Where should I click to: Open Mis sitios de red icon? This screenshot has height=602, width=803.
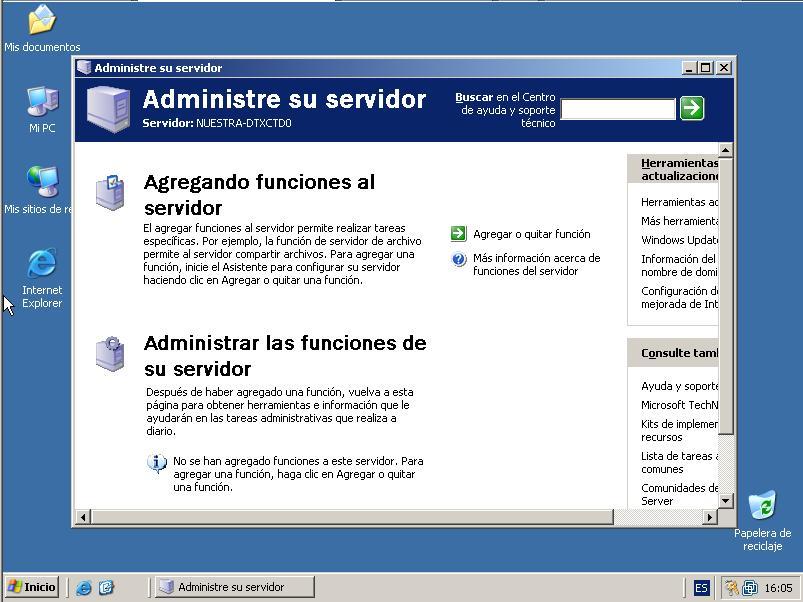click(x=39, y=189)
